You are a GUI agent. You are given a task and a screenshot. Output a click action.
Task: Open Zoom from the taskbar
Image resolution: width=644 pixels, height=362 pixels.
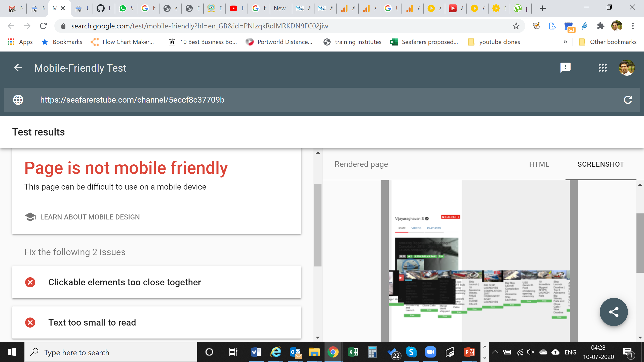tap(430, 352)
